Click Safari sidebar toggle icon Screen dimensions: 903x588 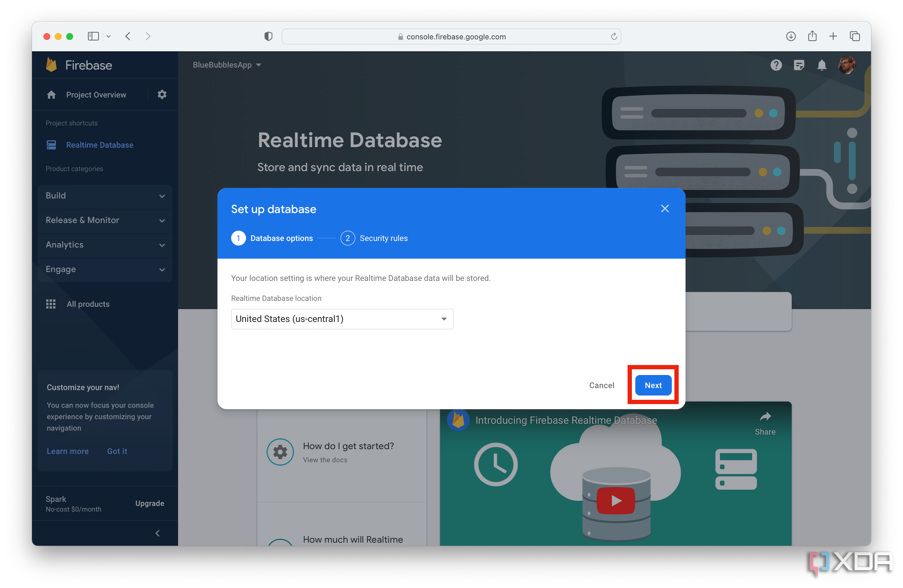(93, 37)
